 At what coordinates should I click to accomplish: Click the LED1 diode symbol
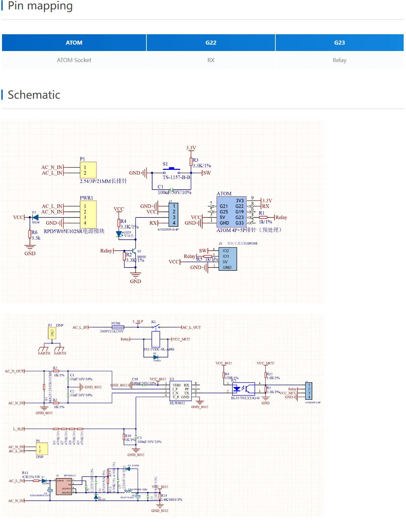119,234
